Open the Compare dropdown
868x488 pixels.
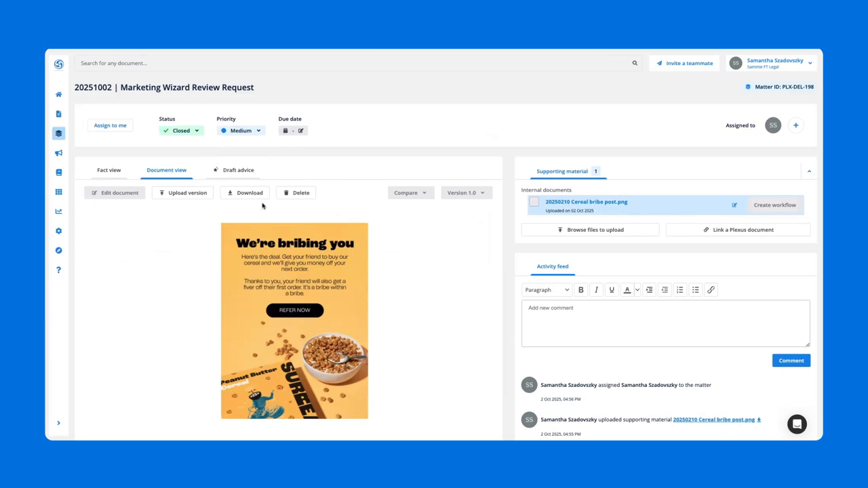[x=411, y=193]
